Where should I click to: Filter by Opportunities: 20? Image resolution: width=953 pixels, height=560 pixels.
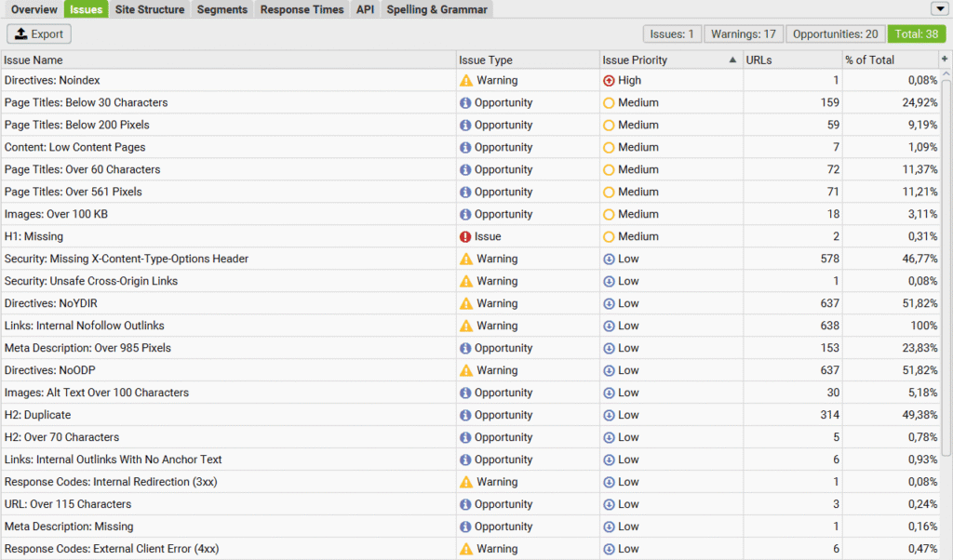point(835,33)
